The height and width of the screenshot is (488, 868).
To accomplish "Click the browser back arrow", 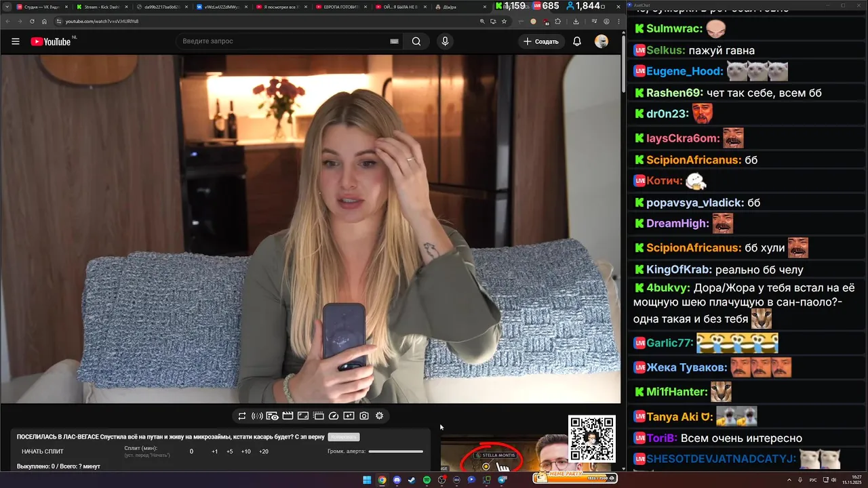I will [7, 21].
